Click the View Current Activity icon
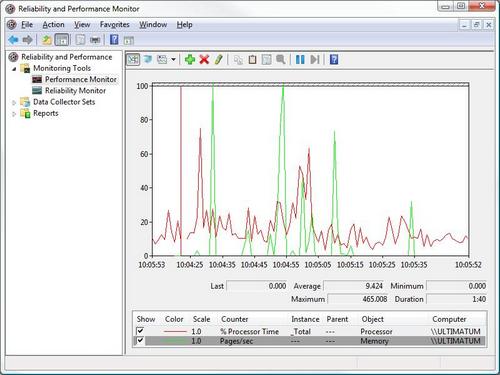 133,60
